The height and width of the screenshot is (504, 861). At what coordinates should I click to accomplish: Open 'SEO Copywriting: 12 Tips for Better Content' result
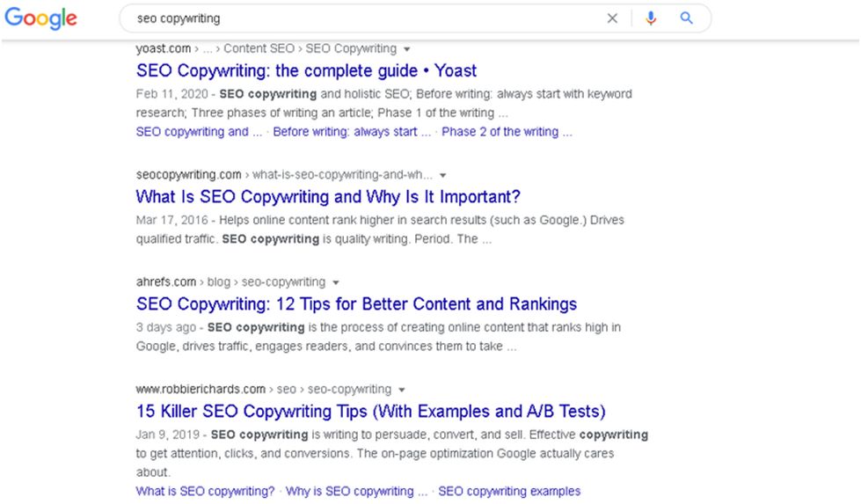coord(356,304)
